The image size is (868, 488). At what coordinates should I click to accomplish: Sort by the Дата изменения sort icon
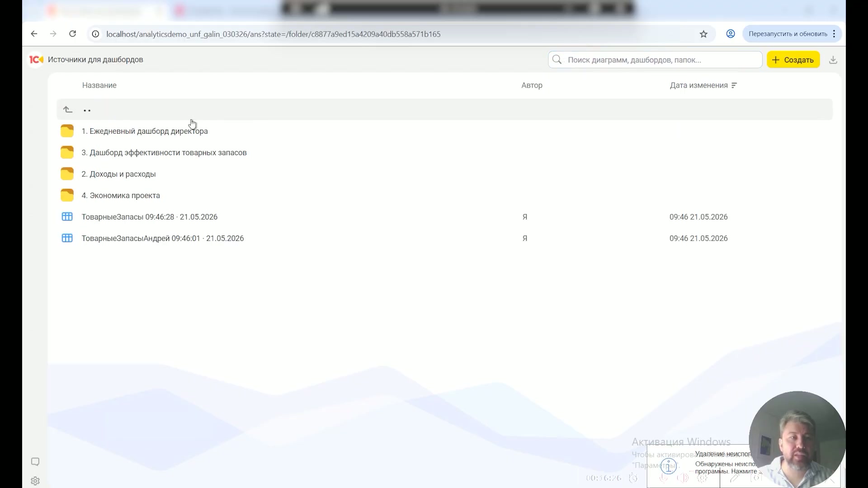coord(734,85)
